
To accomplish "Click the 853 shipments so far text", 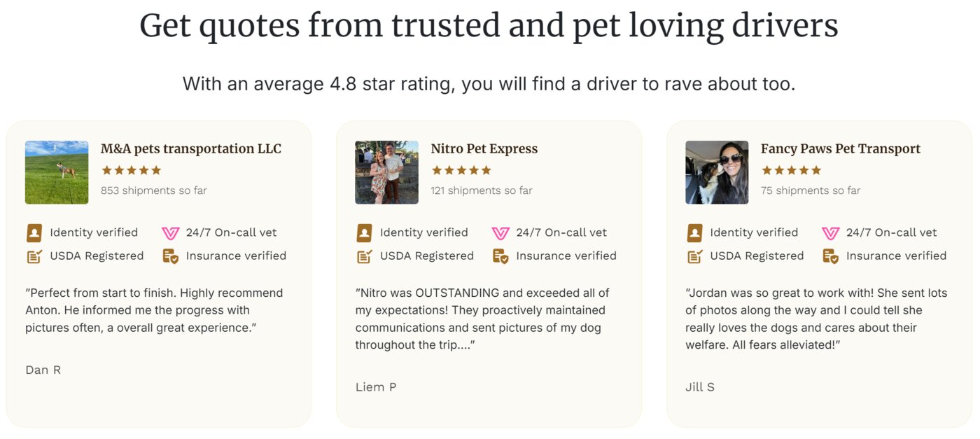I will [154, 190].
